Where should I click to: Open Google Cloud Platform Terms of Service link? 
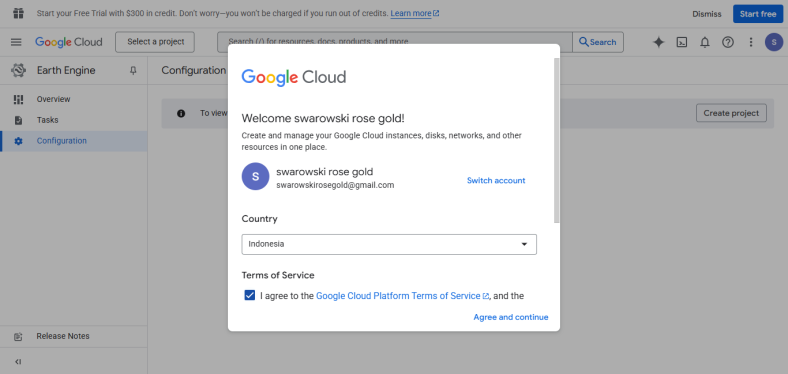(x=402, y=296)
